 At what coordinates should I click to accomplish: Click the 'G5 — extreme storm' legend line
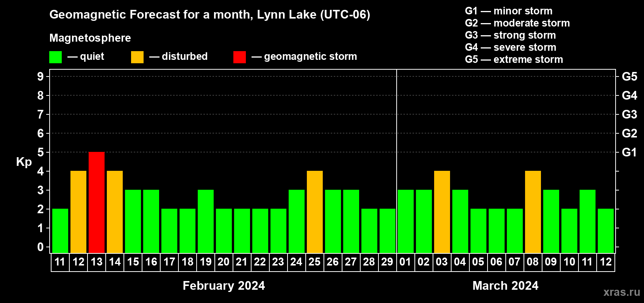(x=514, y=59)
